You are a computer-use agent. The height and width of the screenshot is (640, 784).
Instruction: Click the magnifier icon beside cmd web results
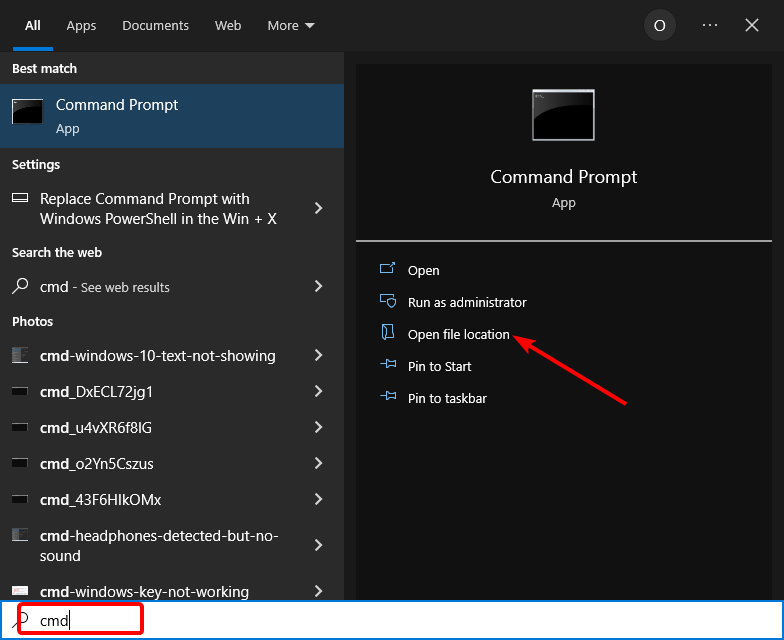point(20,286)
